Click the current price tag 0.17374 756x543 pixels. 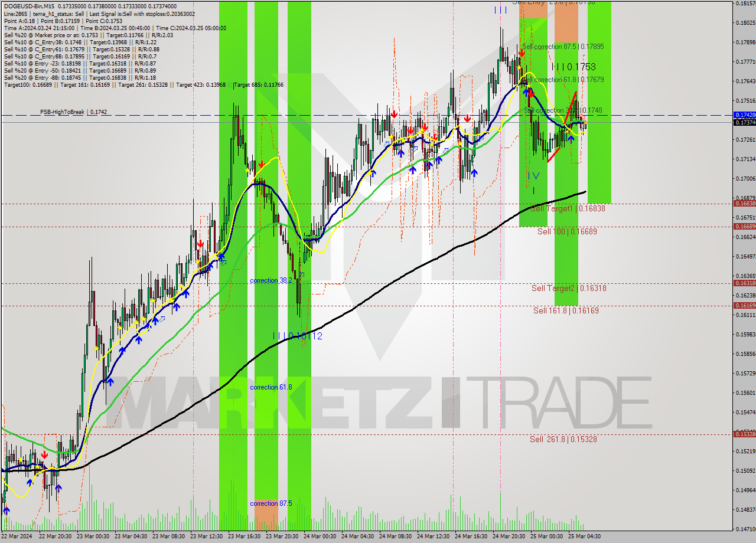[744, 122]
